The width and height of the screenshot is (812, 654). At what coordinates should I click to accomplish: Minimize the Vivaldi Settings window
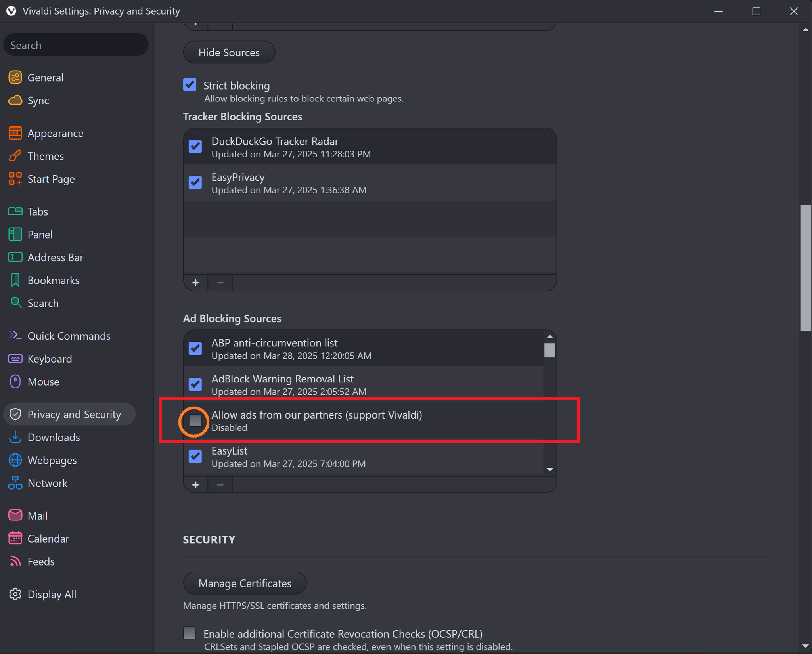click(719, 11)
